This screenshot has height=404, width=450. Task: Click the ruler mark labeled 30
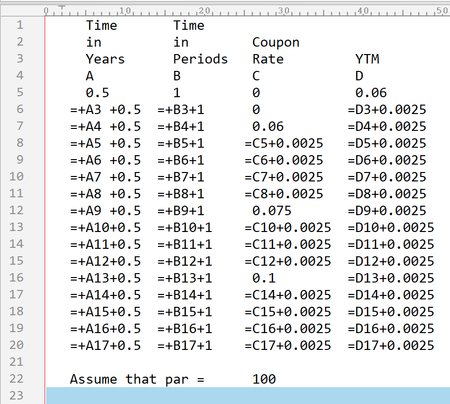(284, 11)
